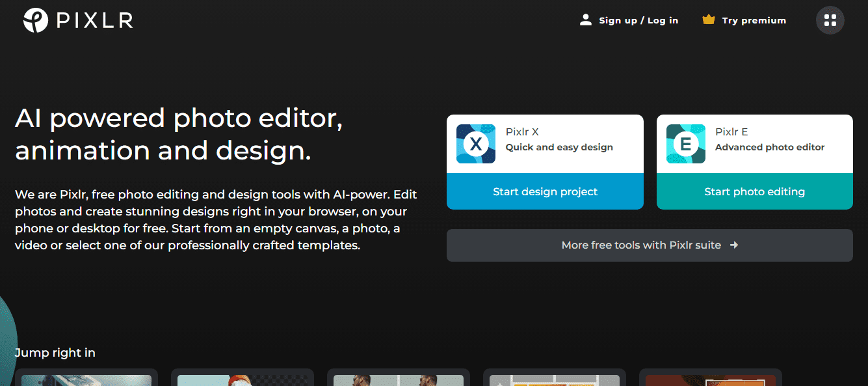Open More free tools with Pixlr suite
The width and height of the screenshot is (868, 386).
pos(650,245)
